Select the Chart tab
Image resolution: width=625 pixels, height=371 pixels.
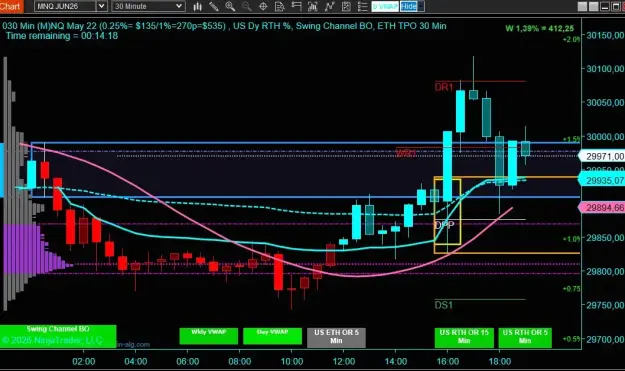click(x=11, y=6)
